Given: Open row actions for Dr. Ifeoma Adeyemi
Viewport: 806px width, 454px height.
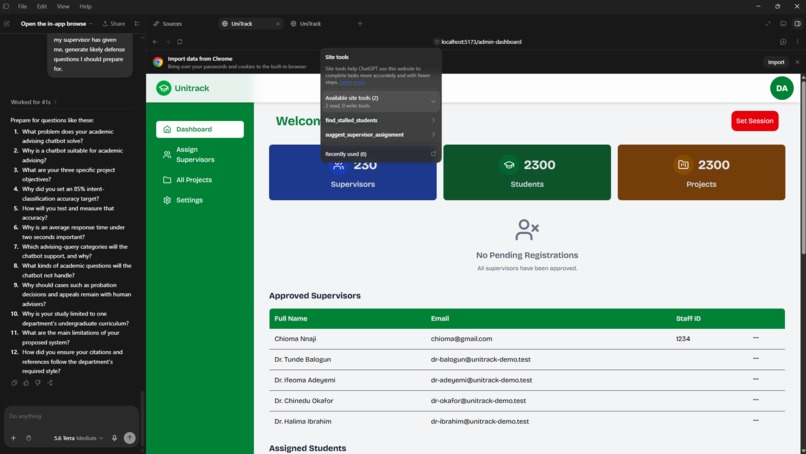Looking at the screenshot, I should click(x=756, y=379).
